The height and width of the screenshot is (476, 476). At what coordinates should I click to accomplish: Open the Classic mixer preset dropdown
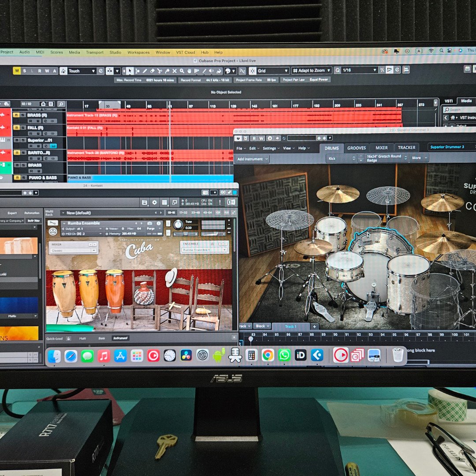[73, 250]
